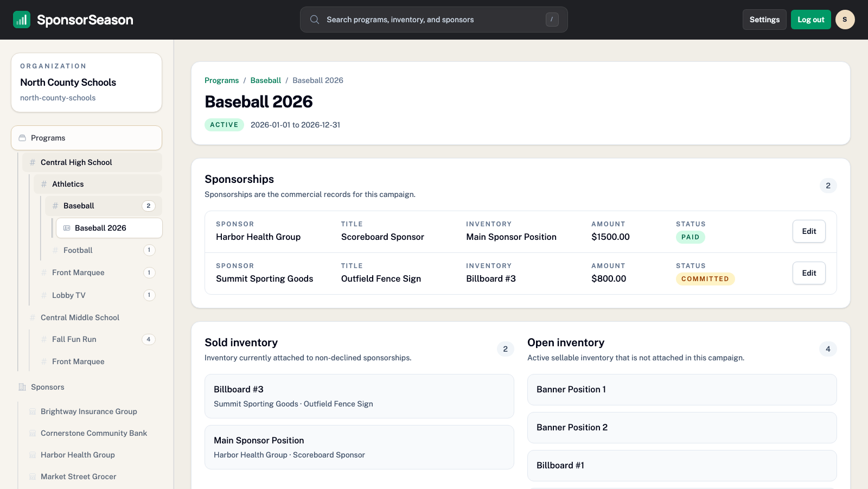Click the hashtag icon beside Central High School

coord(32,162)
